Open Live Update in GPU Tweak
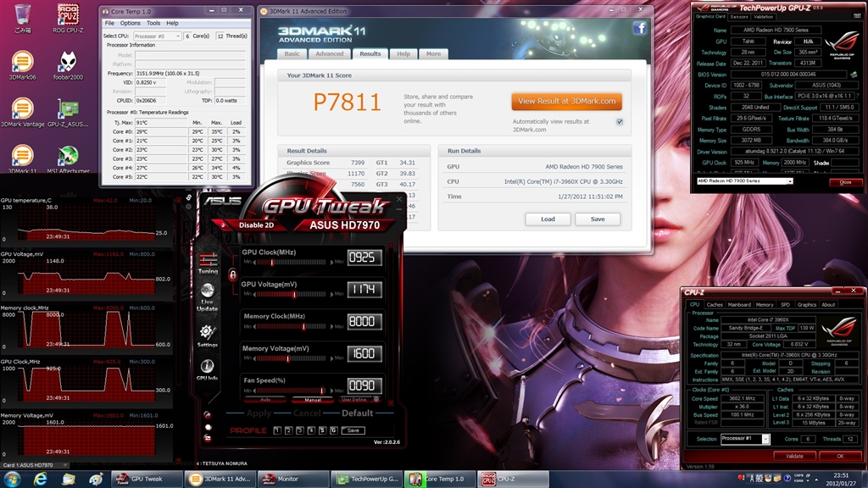Screen dimensions: 868x488 pos(207,297)
